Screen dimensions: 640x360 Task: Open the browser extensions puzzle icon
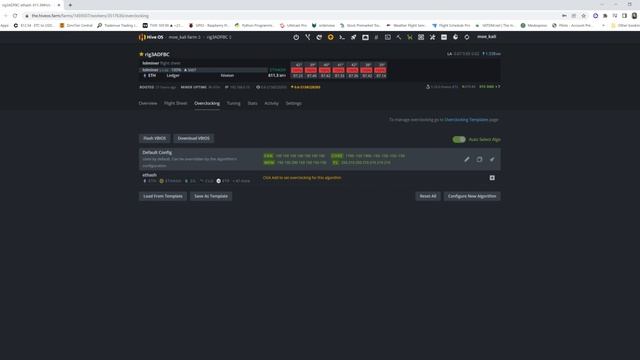click(x=605, y=16)
